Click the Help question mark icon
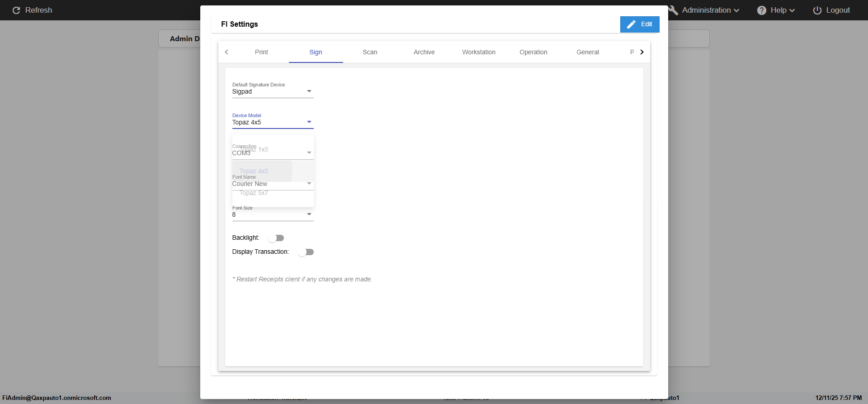Image resolution: width=868 pixels, height=404 pixels. (x=762, y=10)
